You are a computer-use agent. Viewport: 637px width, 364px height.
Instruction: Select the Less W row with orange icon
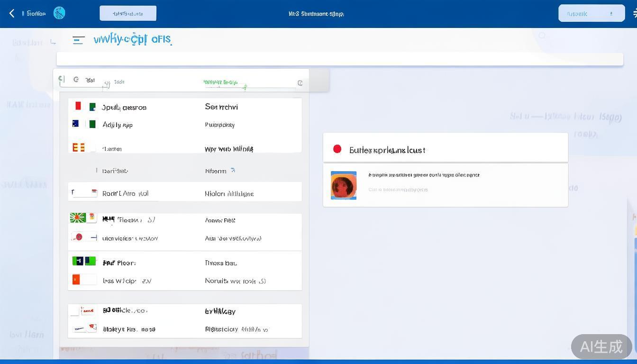[184, 281]
